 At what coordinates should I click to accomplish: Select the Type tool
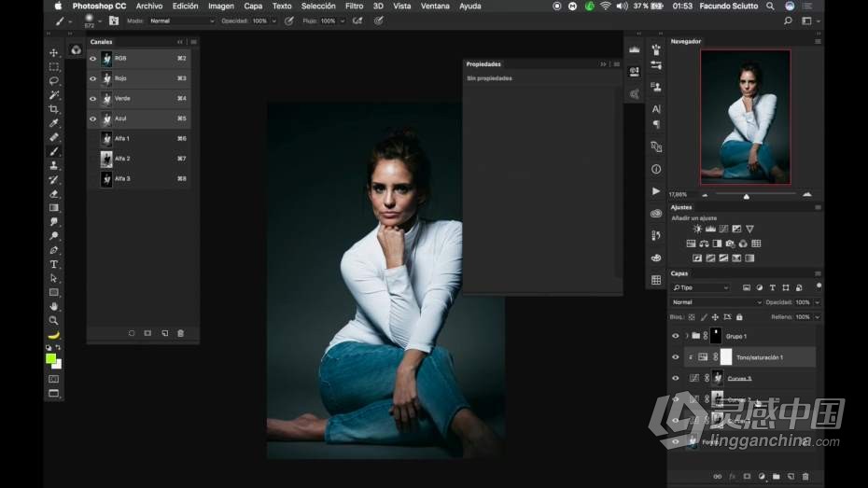54,264
